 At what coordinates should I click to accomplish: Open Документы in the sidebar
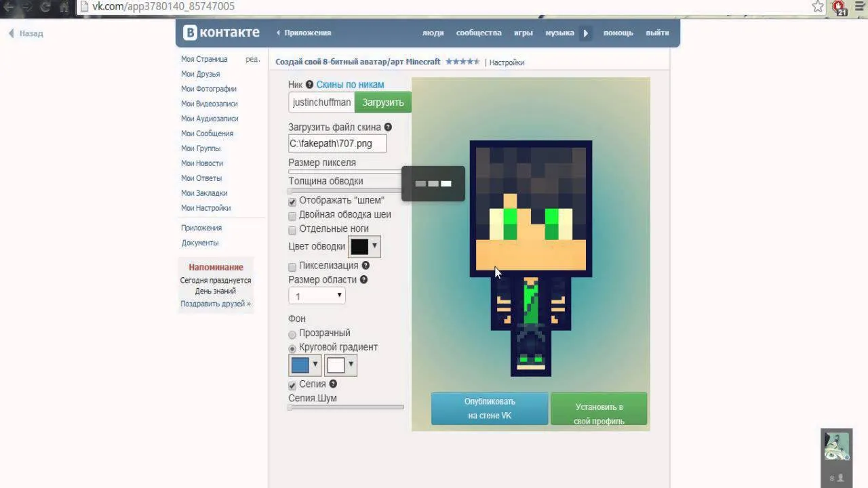(x=200, y=243)
